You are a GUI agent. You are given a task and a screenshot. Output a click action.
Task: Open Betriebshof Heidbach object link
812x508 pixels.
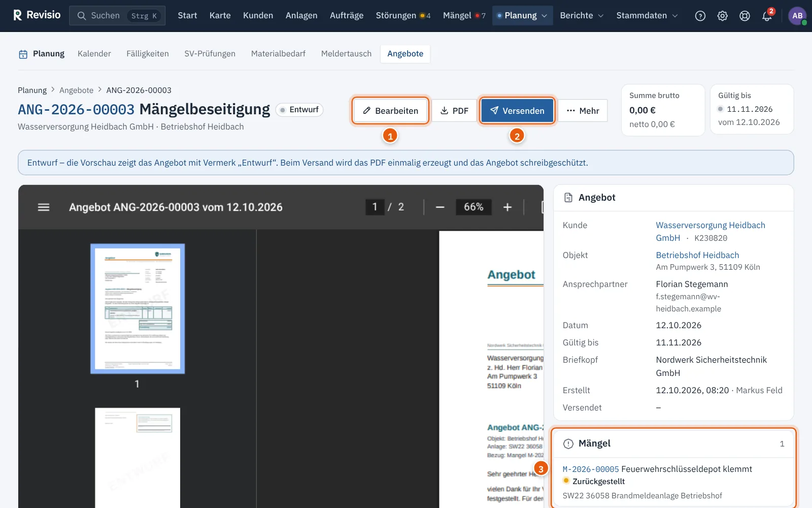pos(697,255)
